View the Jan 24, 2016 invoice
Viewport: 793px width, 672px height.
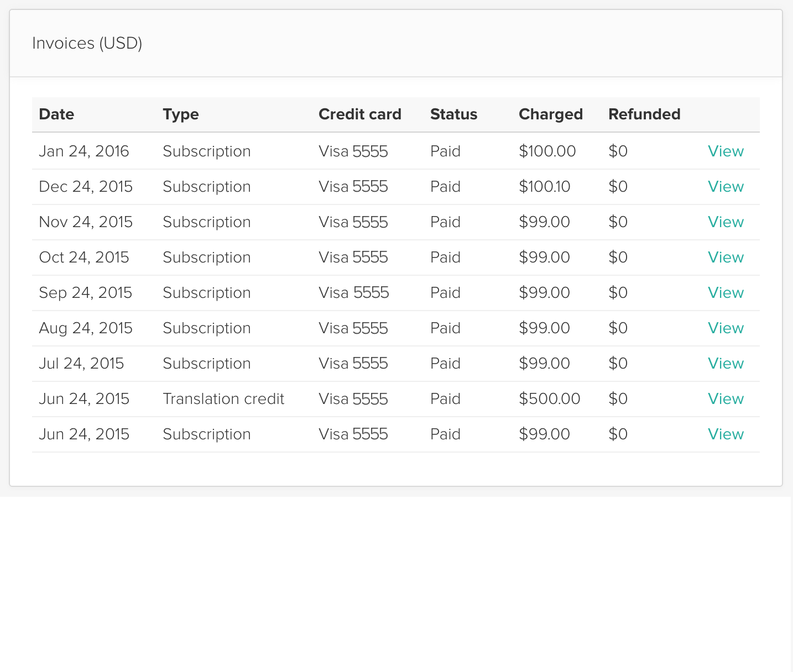pyautogui.click(x=725, y=151)
